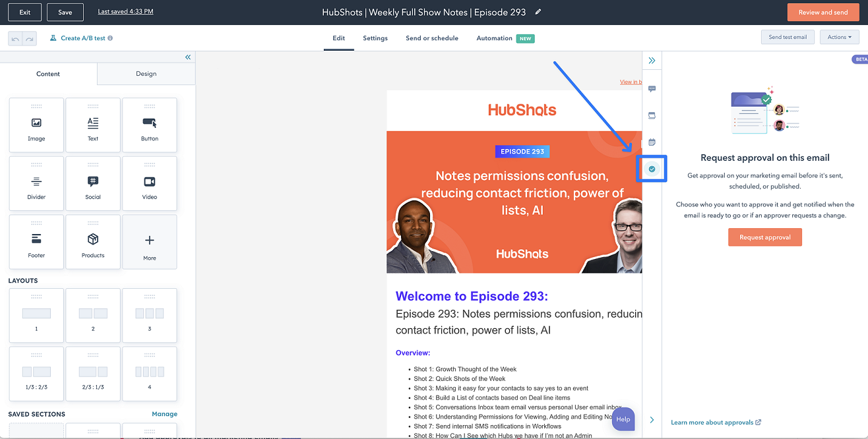Screen dimensions: 868x439
Task: Open the Comments sidebar icon
Action: (652, 88)
